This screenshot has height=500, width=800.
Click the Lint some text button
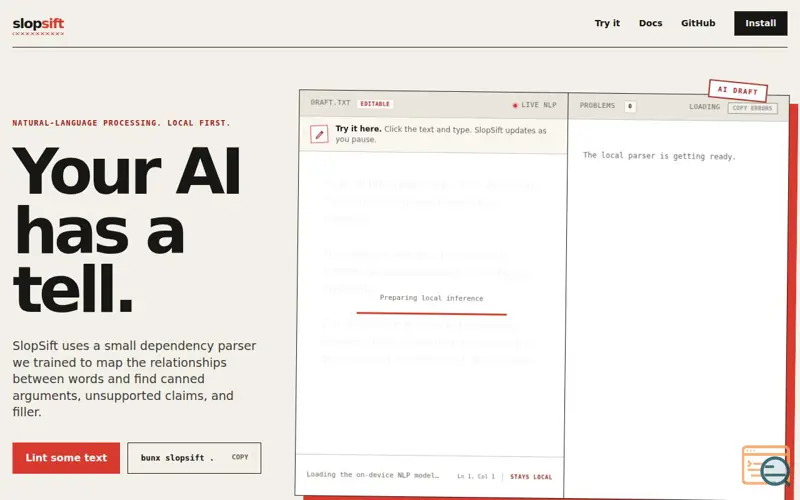coord(66,458)
